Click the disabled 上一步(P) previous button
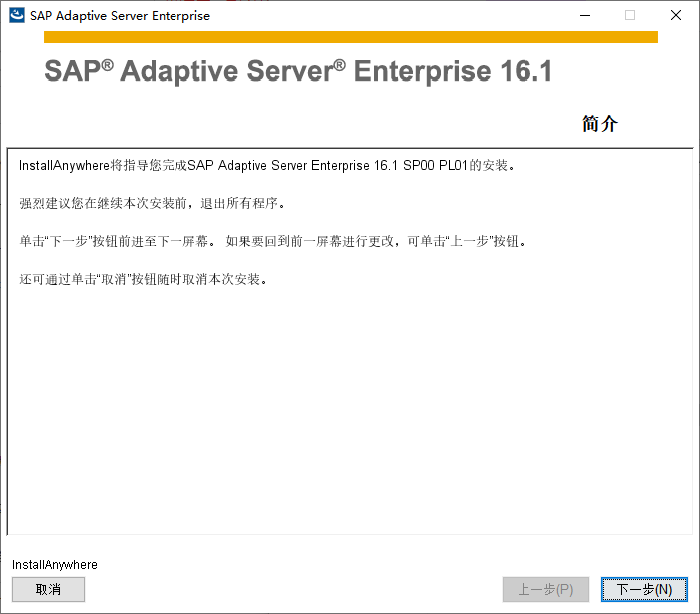Viewport: 700px width, 614px height. 545,589
